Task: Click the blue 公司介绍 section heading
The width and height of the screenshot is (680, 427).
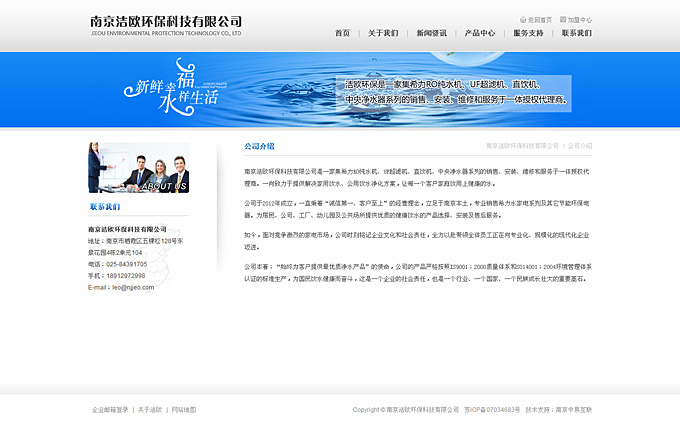Action: (259, 147)
